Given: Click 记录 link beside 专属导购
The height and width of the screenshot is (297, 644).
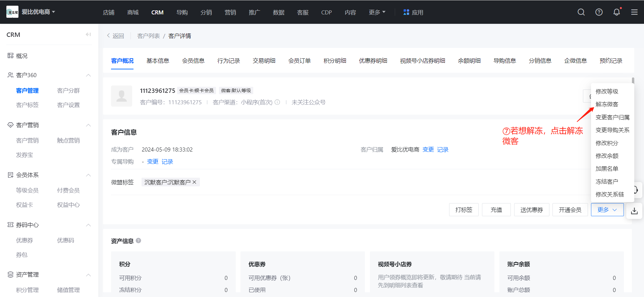Looking at the screenshot, I should [167, 162].
